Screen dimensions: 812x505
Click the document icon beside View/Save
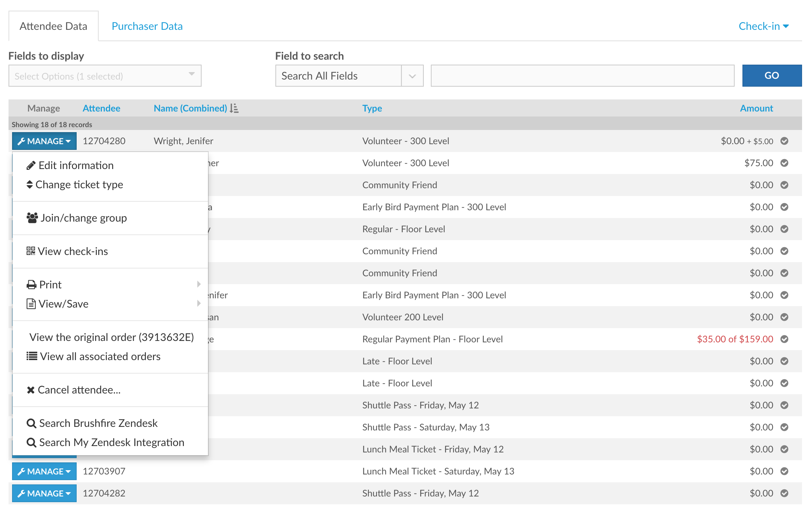31,304
